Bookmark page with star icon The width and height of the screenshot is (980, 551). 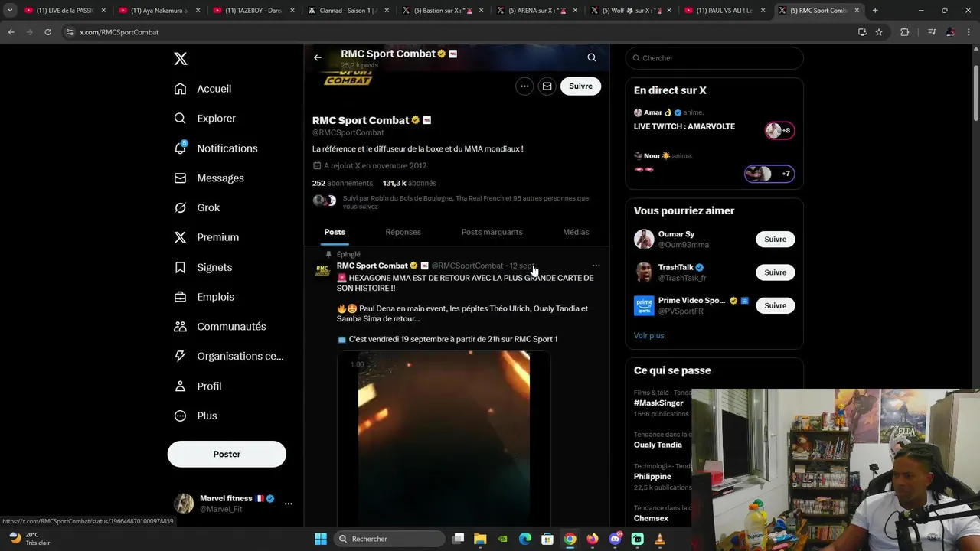[x=879, y=32]
